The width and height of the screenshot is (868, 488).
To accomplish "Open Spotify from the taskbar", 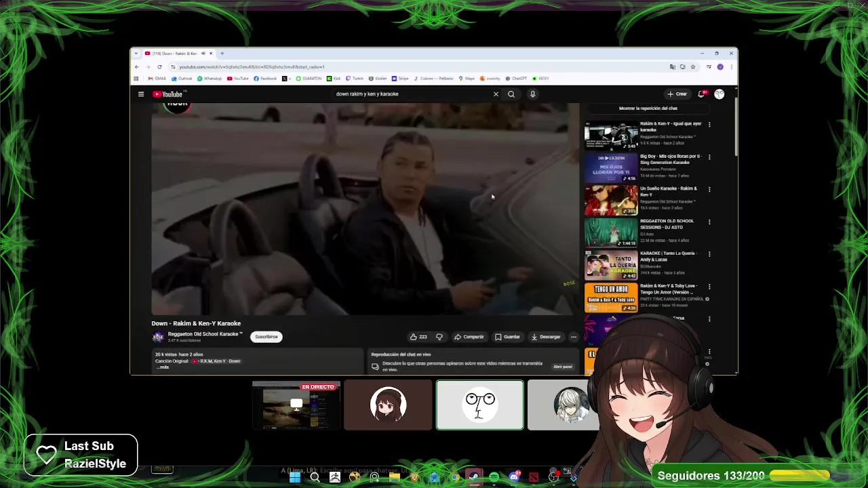I will pos(494,477).
